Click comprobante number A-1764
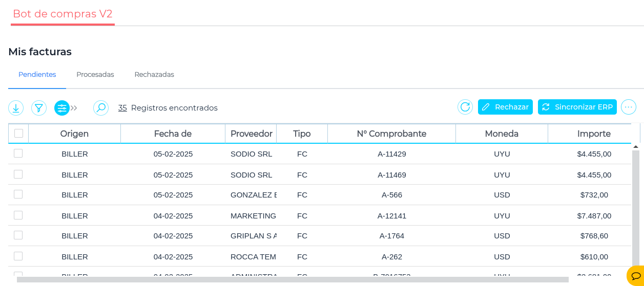Viewport: 644px width, 286px height. point(392,236)
